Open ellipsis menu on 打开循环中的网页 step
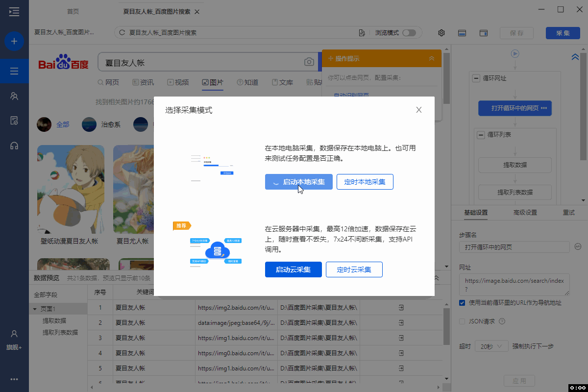This screenshot has width=588, height=392. coord(543,108)
